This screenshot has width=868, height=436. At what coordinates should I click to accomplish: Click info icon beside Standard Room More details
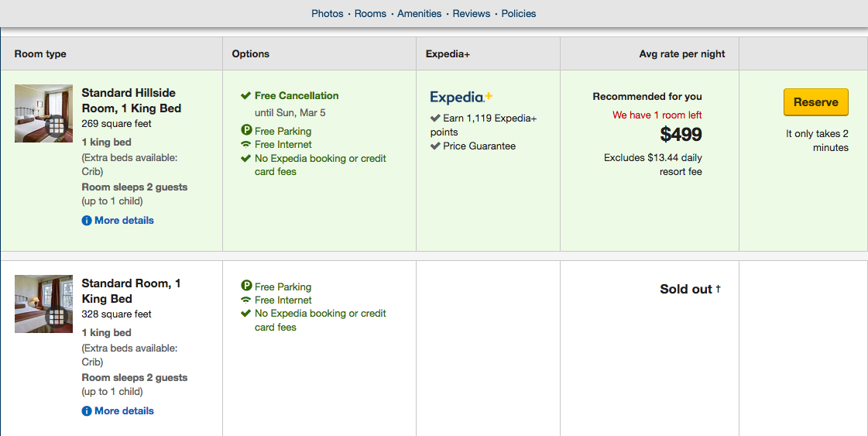(x=87, y=411)
